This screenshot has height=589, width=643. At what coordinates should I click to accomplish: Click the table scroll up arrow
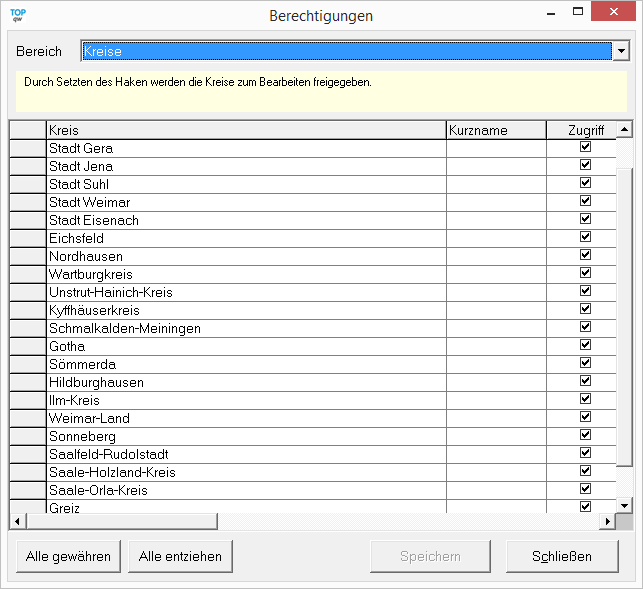click(624, 129)
